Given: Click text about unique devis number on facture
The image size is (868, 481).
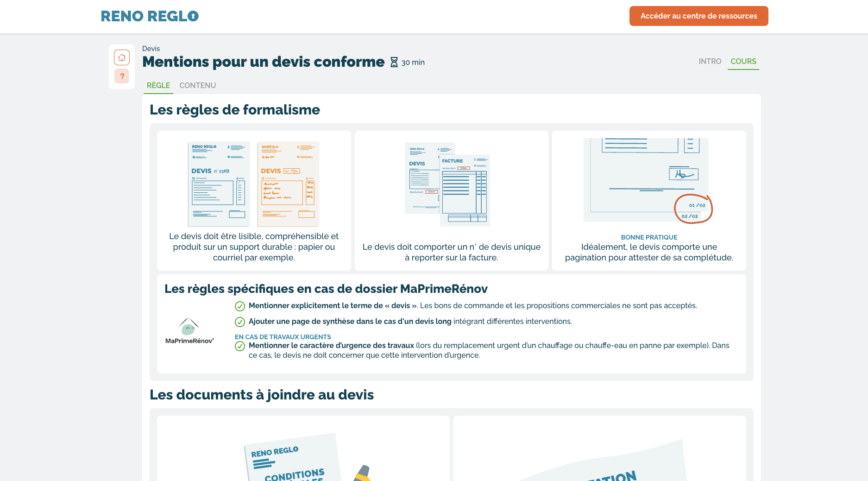Looking at the screenshot, I should click(x=452, y=253).
